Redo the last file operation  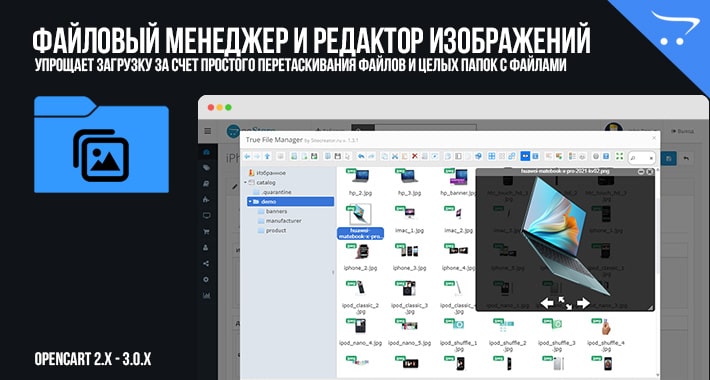(x=371, y=156)
